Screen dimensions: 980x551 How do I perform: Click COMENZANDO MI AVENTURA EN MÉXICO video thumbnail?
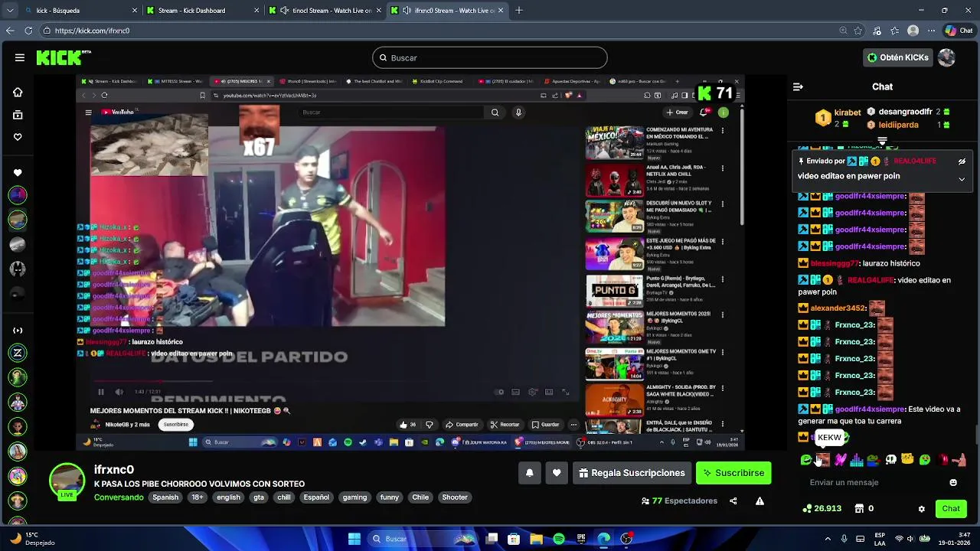615,142
